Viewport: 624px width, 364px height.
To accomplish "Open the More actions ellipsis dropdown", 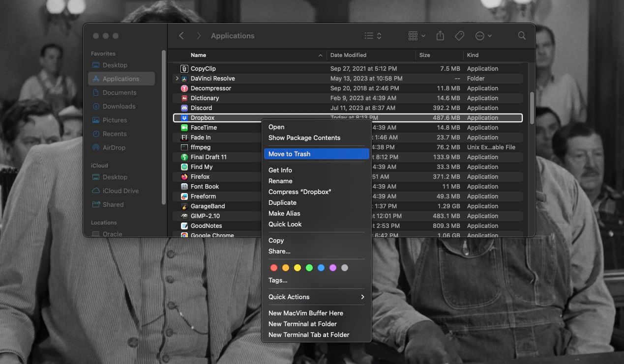I will tap(482, 35).
